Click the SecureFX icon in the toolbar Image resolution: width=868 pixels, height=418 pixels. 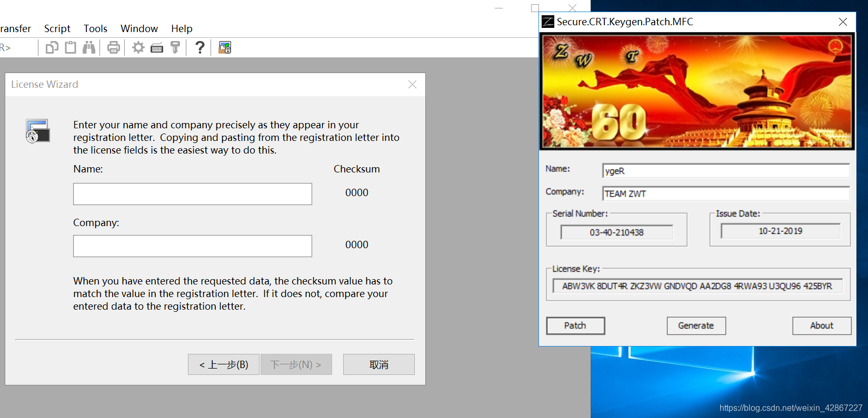point(225,48)
